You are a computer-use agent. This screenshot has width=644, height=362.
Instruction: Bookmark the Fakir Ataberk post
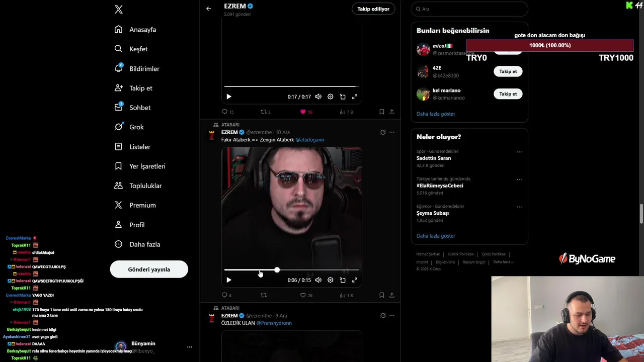(x=381, y=295)
